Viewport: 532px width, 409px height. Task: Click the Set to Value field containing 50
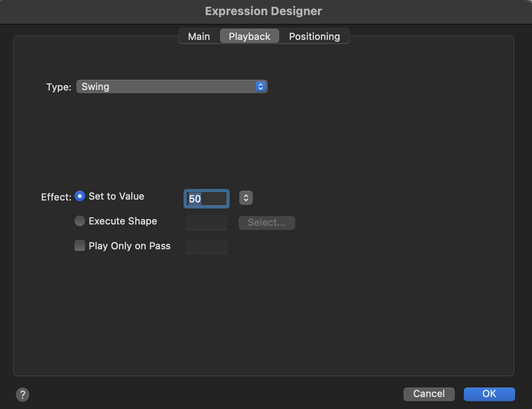pyautogui.click(x=207, y=199)
